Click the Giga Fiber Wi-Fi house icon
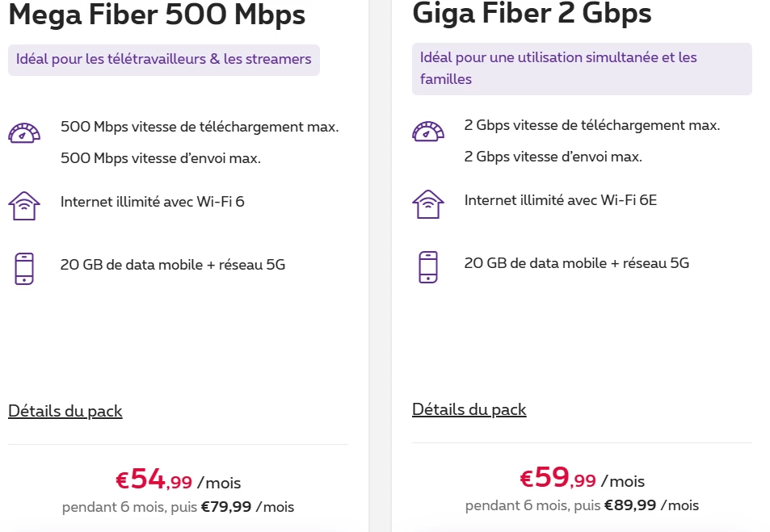This screenshot has width=770, height=532. [428, 203]
